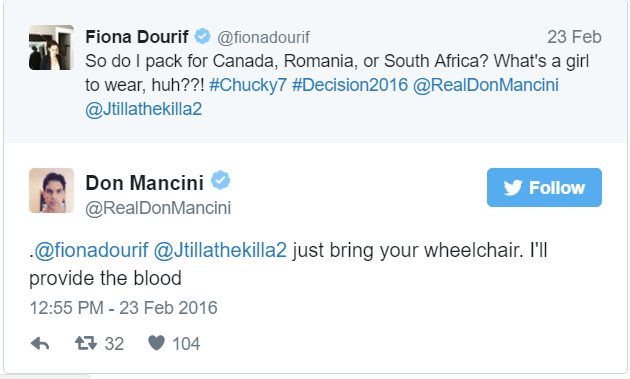Open the 12:55 PM - 23 Feb 2016 timestamp
This screenshot has width=630, height=379.
123,308
